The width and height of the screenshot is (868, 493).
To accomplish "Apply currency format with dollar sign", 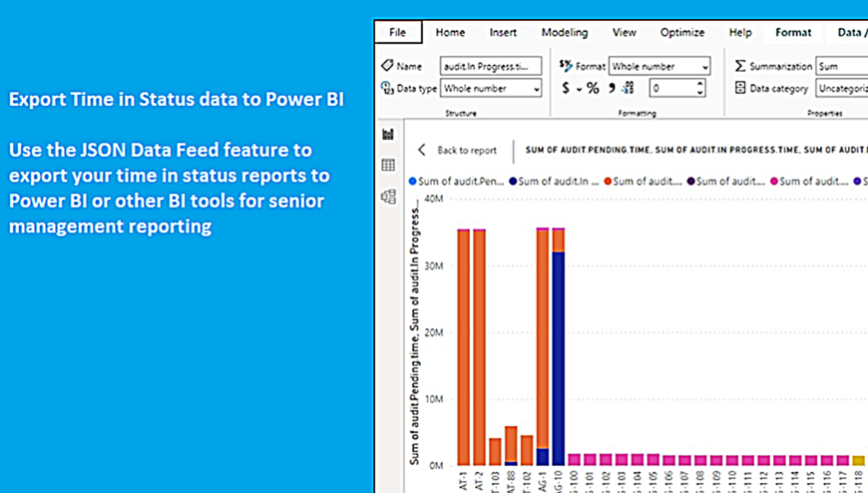I will coord(565,88).
